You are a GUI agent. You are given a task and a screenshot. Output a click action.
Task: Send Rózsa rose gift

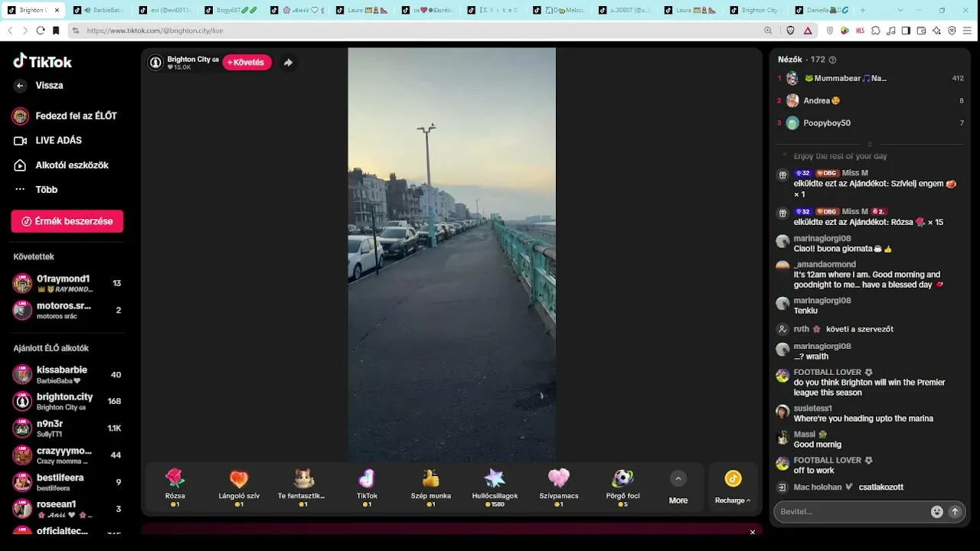point(175,487)
